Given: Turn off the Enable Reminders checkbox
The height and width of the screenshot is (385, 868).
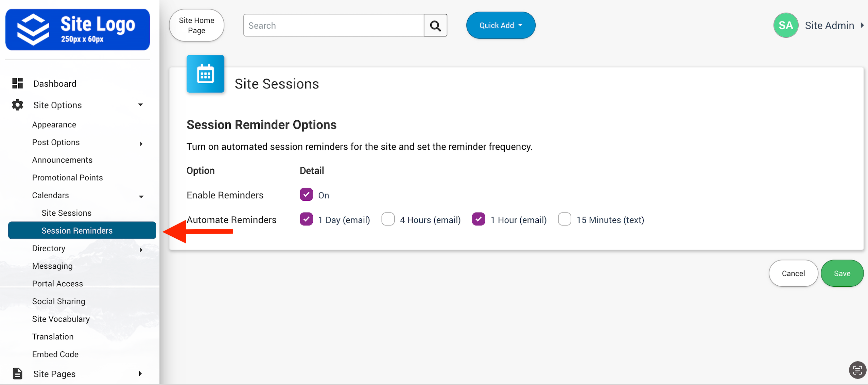Looking at the screenshot, I should point(306,195).
